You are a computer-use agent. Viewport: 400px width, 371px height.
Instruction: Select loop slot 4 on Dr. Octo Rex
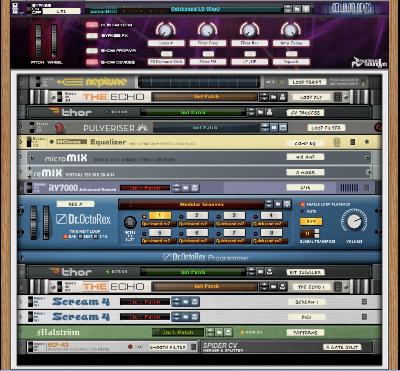271,215
